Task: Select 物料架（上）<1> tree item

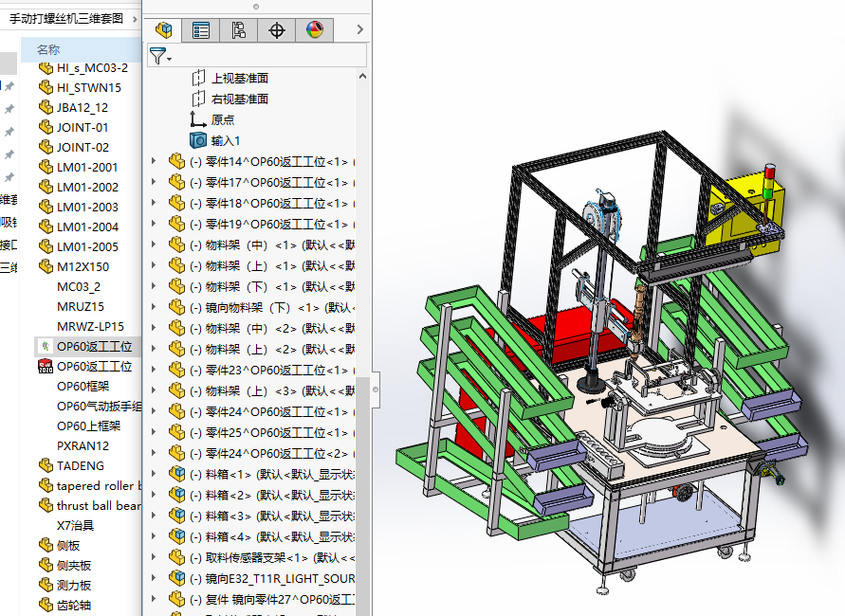Action: tap(272, 265)
